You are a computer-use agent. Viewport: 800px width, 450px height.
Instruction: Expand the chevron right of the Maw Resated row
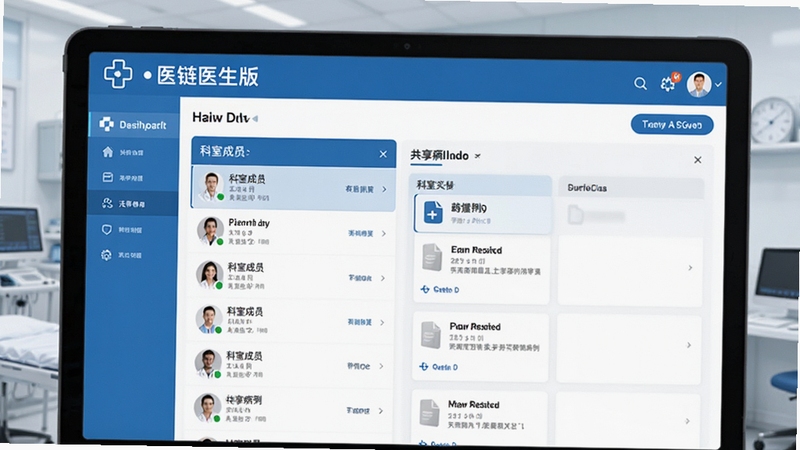[687, 421]
